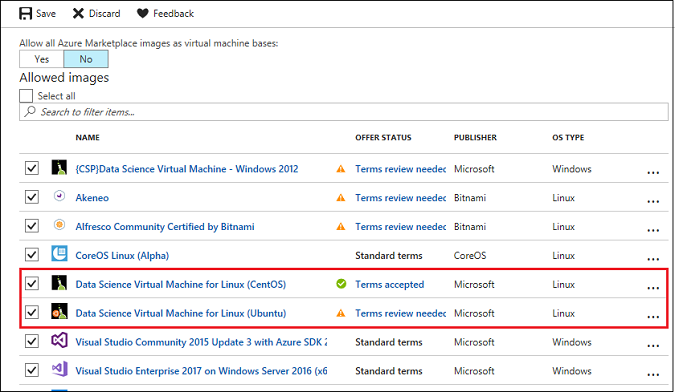Open the CSP Data Science Virtual Machine link
The height and width of the screenshot is (392, 675).
pyautogui.click(x=187, y=169)
